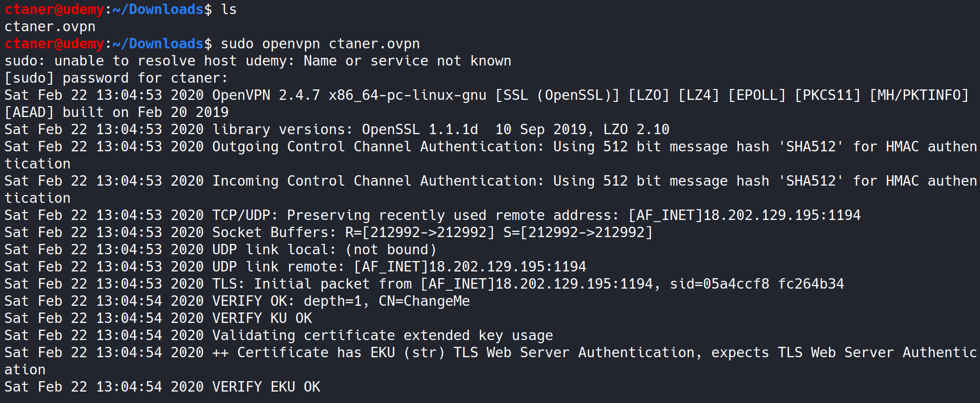The width and height of the screenshot is (980, 403).
Task: Click the 'Validating certificate extended key usage' line
Action: pyautogui.click(x=279, y=335)
